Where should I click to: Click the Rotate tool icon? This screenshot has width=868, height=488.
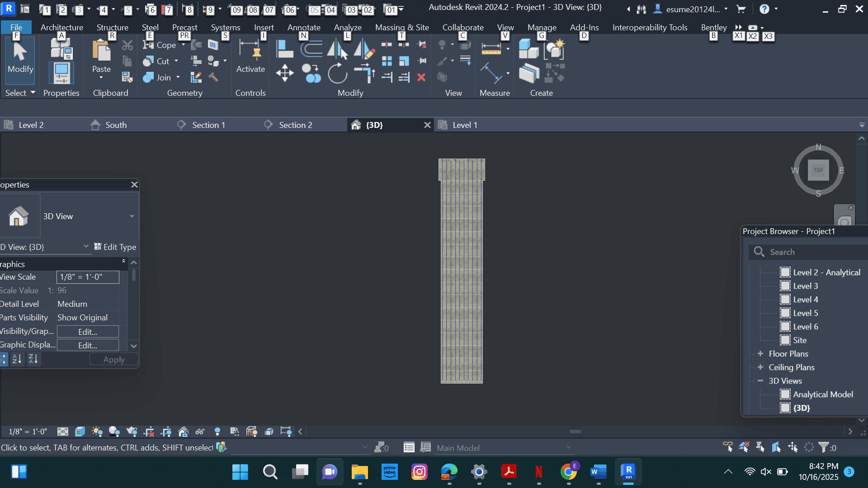(337, 73)
